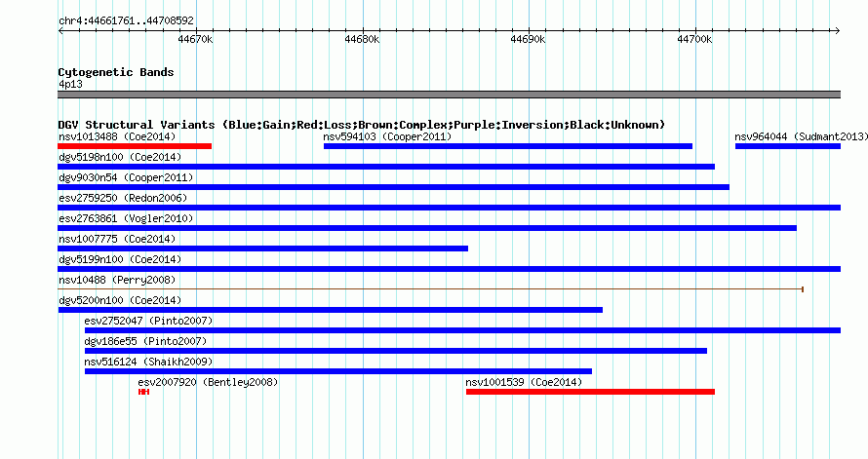Open the esv2007920 (Bentley2008) label
This screenshot has height=459, width=868.
pyautogui.click(x=208, y=382)
